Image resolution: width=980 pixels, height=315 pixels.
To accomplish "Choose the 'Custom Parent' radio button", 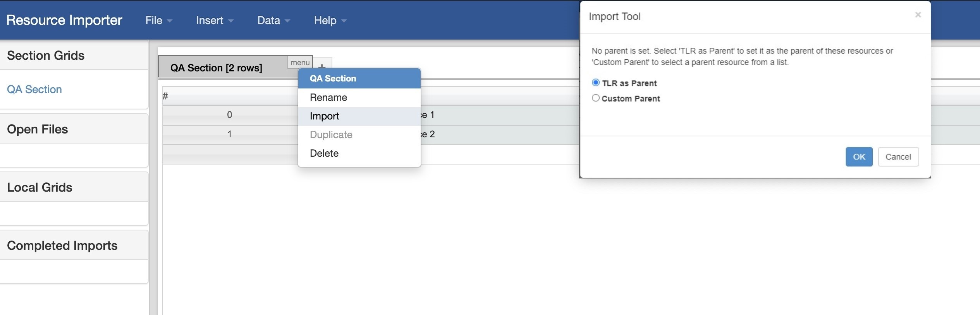I will (596, 98).
